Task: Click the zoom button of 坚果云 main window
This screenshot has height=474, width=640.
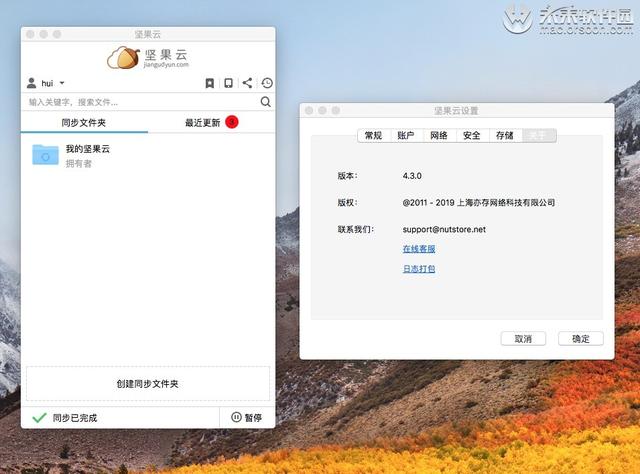Action: [57, 34]
